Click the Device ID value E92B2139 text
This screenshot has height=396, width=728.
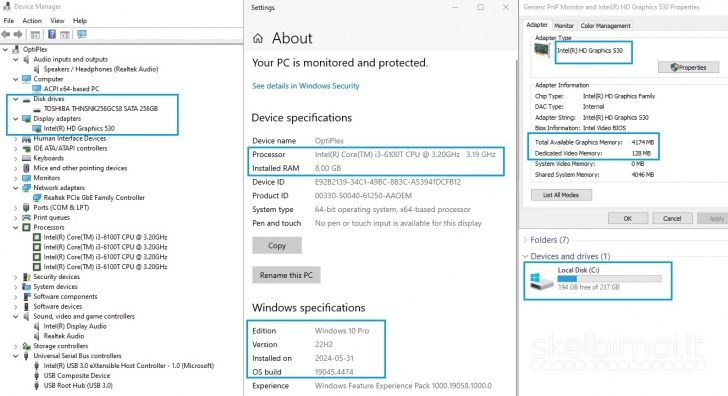point(388,182)
